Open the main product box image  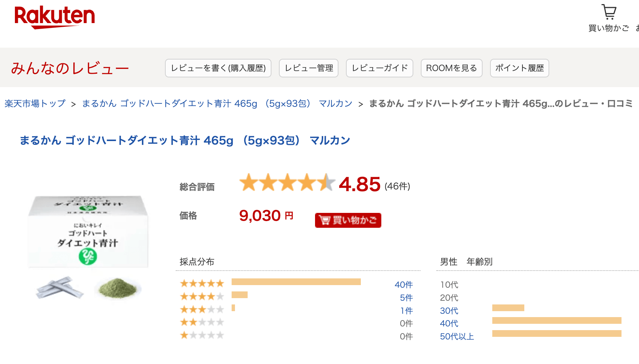(88, 231)
